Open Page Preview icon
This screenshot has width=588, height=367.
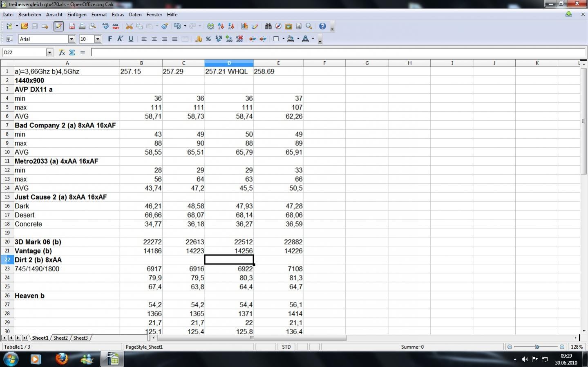92,26
